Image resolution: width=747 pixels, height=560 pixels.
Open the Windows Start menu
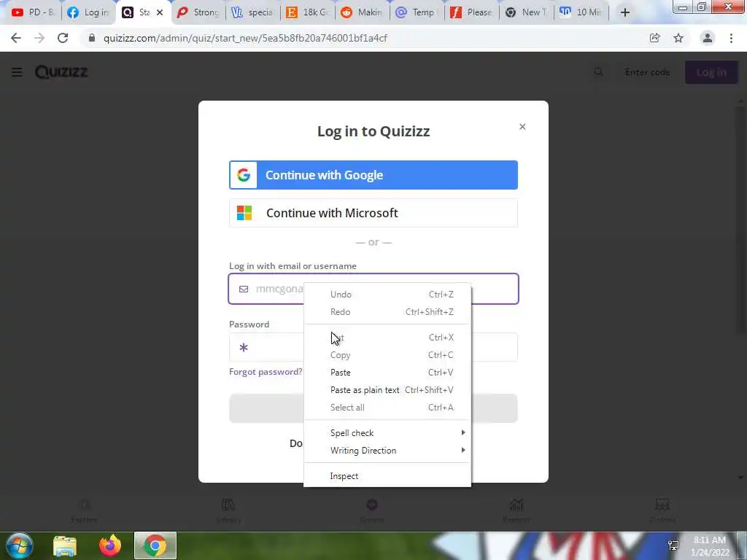(20, 545)
